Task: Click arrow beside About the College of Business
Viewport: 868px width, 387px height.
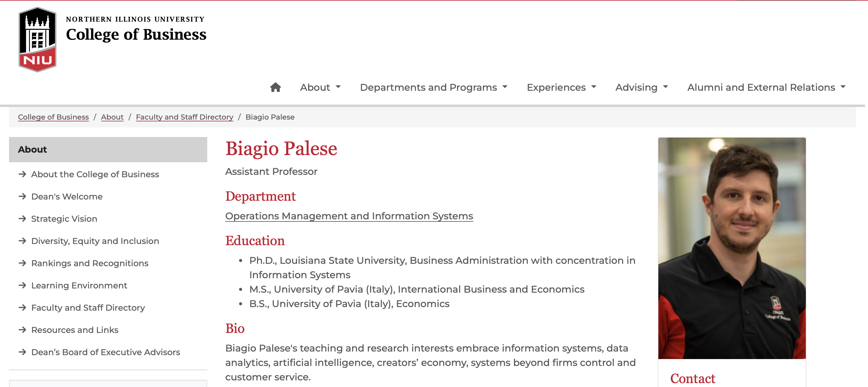Action: (22, 174)
